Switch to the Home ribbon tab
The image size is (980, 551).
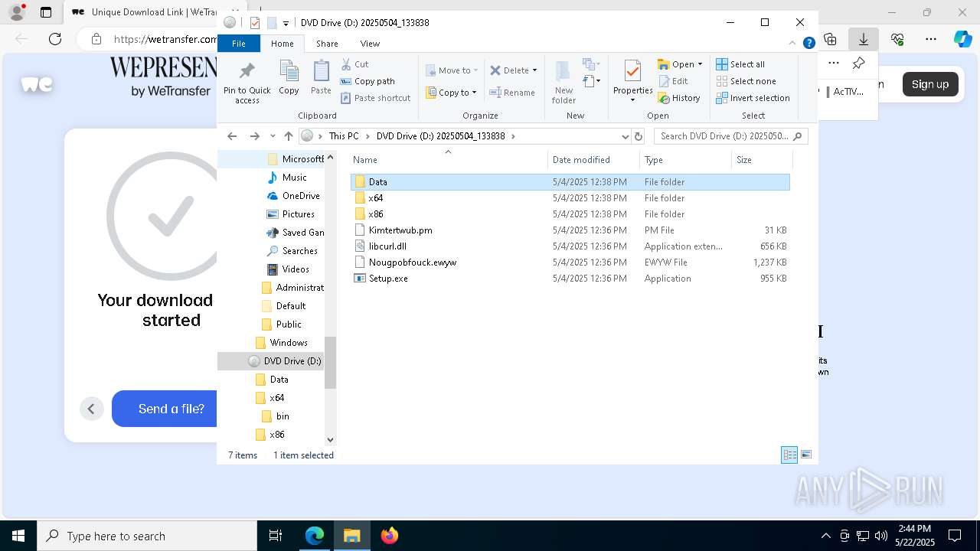pos(282,44)
